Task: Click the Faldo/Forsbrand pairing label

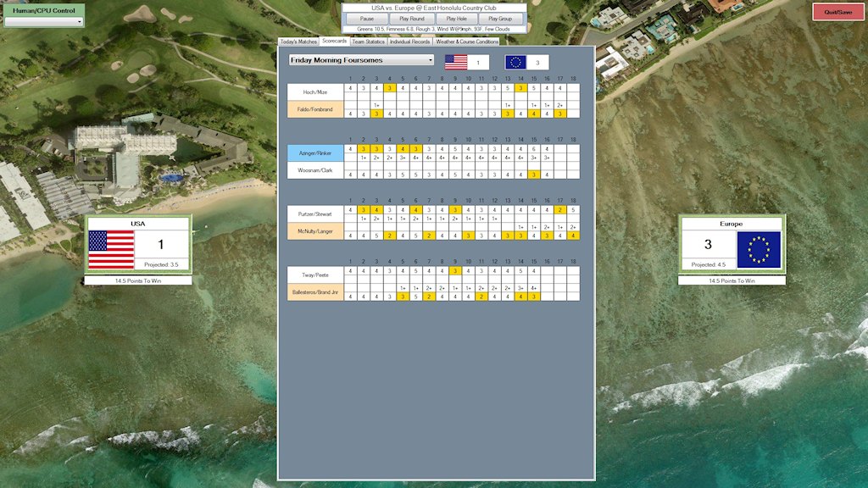Action: (x=315, y=109)
